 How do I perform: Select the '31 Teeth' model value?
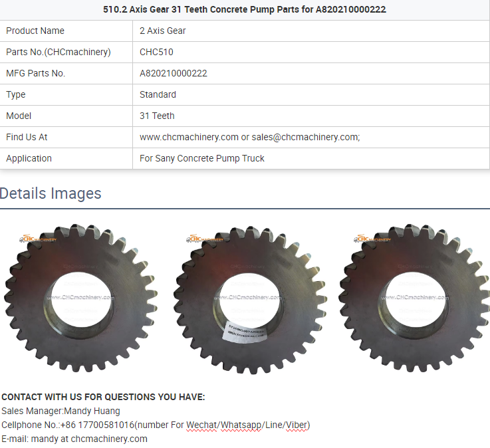tap(157, 116)
